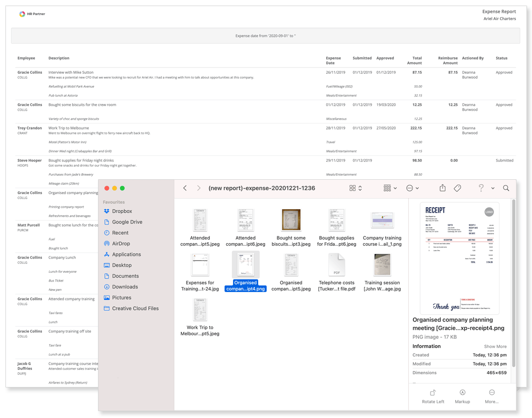Click the Markup icon in preview pane
The image size is (532, 418).
(x=462, y=393)
